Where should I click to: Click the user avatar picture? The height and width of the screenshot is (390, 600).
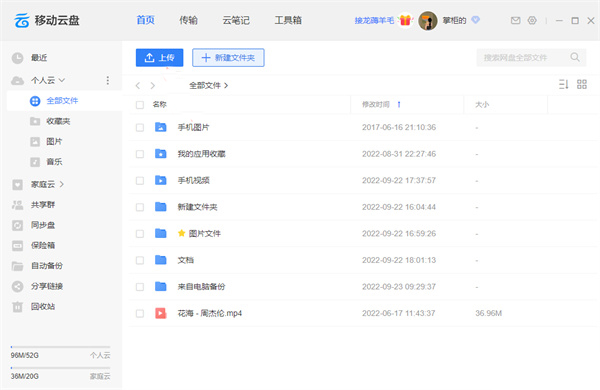point(428,21)
